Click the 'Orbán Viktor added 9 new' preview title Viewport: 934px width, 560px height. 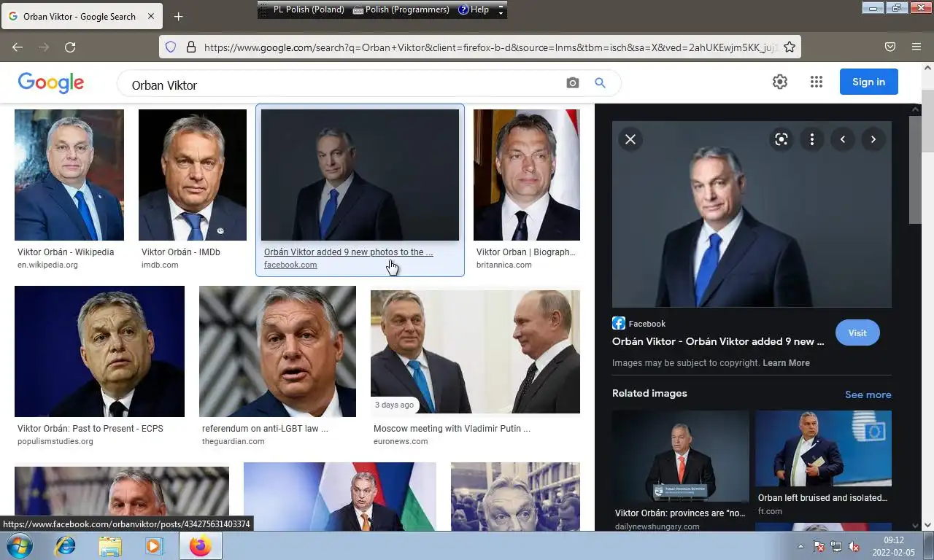[x=718, y=341]
